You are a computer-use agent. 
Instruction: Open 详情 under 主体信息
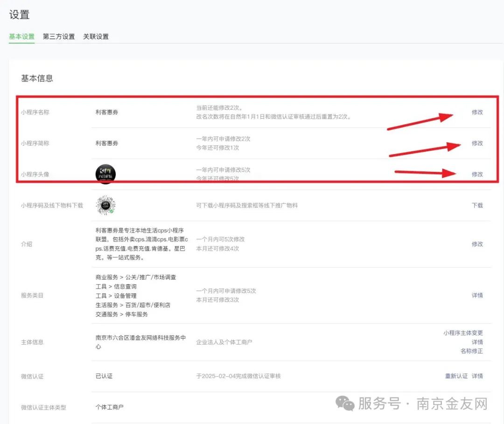pos(478,342)
